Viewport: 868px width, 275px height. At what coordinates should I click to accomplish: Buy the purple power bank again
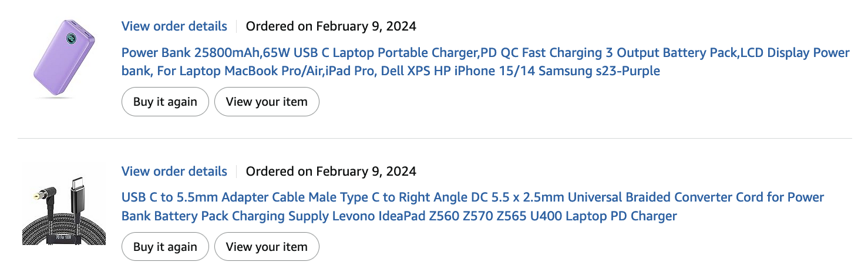point(165,102)
